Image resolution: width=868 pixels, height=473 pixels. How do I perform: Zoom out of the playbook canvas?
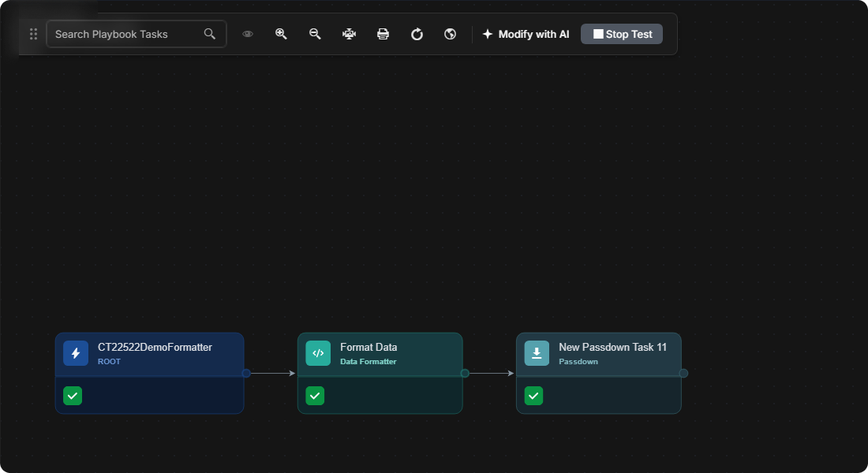coord(315,34)
